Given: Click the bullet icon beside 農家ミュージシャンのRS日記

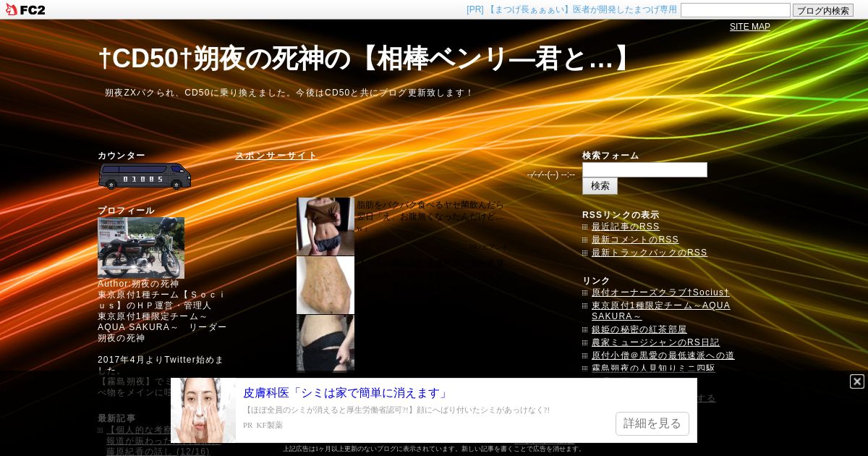Looking at the screenshot, I should [x=585, y=343].
